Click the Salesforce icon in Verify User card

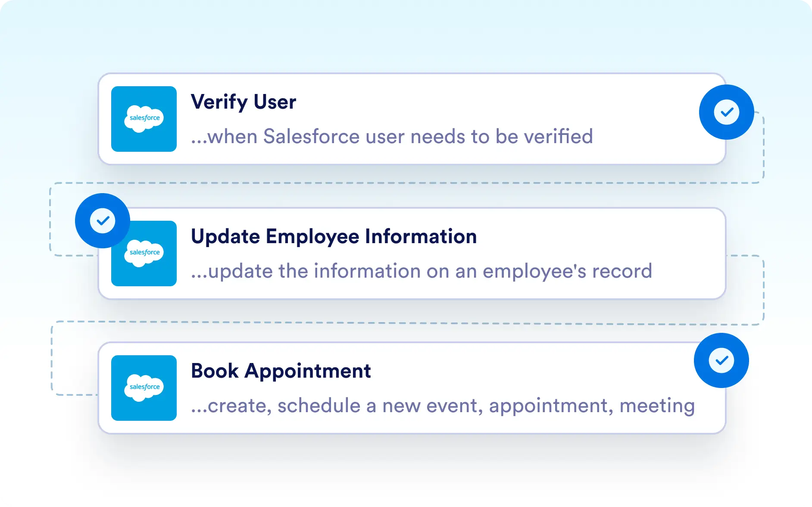144,119
